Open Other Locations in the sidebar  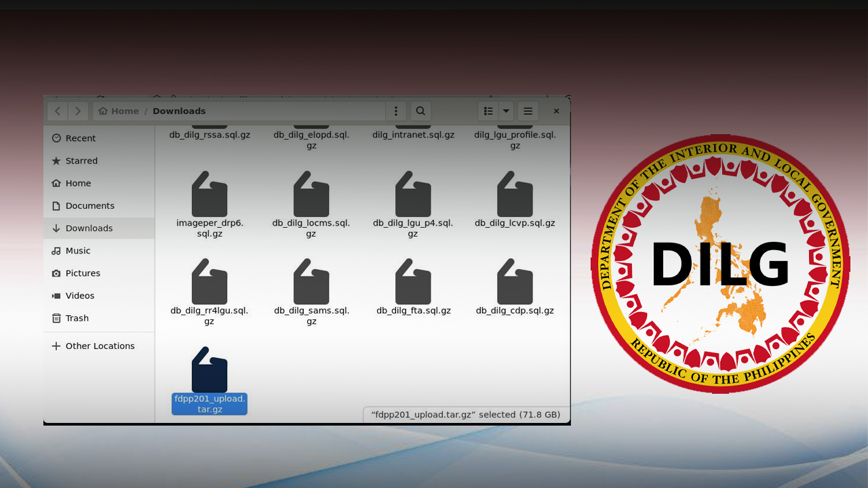pos(99,346)
